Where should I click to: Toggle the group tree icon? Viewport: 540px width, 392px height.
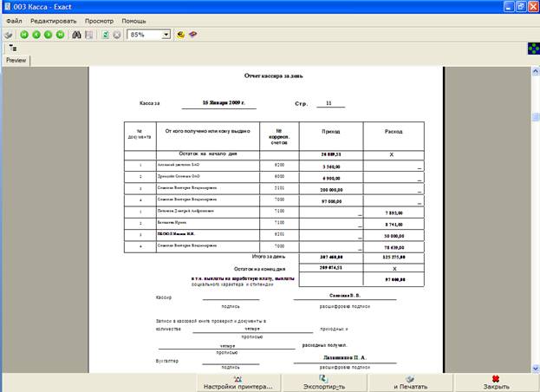point(13,48)
